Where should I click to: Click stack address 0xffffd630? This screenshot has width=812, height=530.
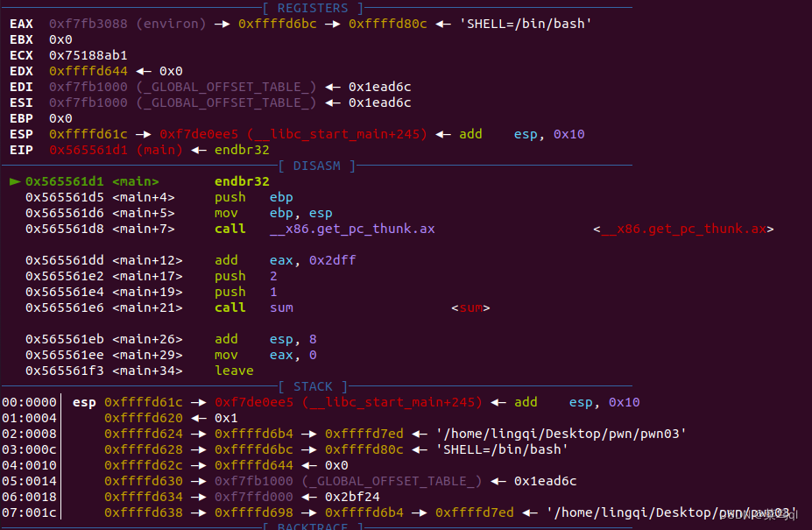click(x=144, y=481)
